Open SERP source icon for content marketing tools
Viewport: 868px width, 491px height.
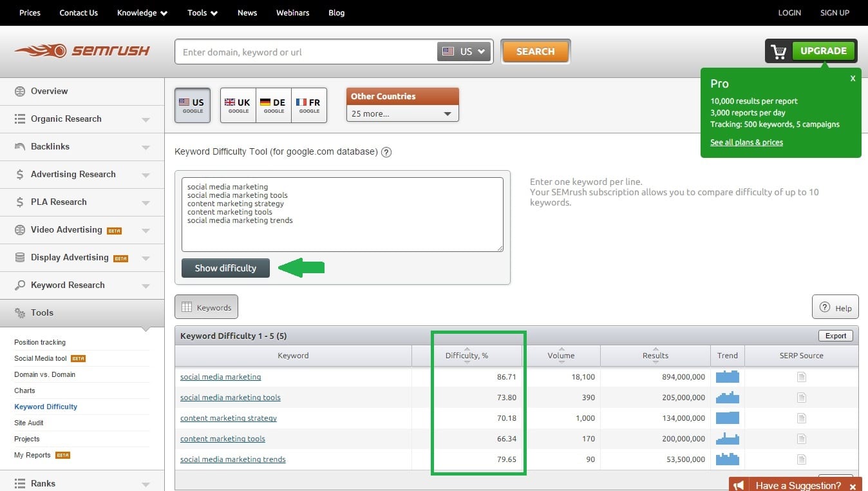click(801, 439)
